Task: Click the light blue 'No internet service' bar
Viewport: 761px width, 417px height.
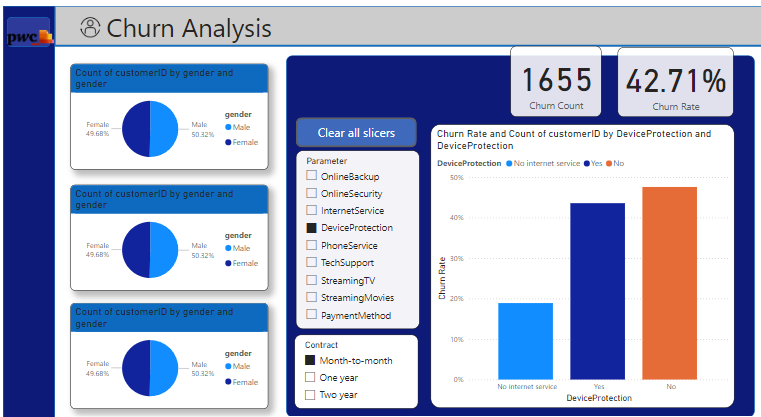Action: tap(525, 341)
